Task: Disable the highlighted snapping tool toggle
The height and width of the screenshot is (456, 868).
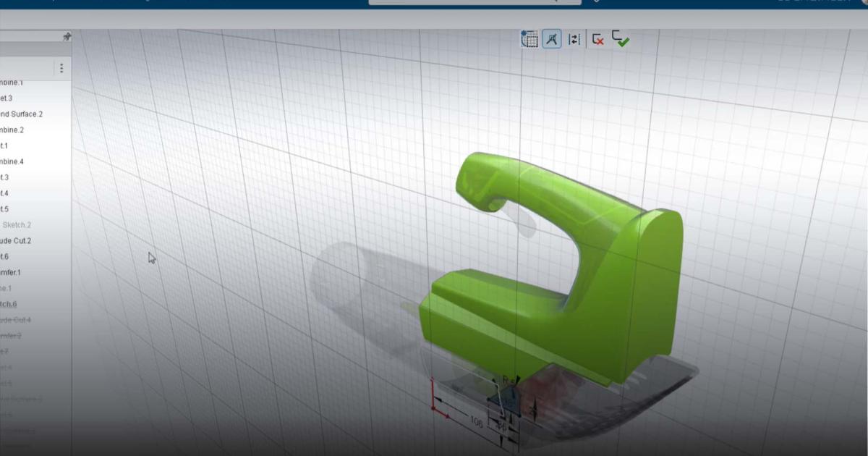Action: click(551, 40)
